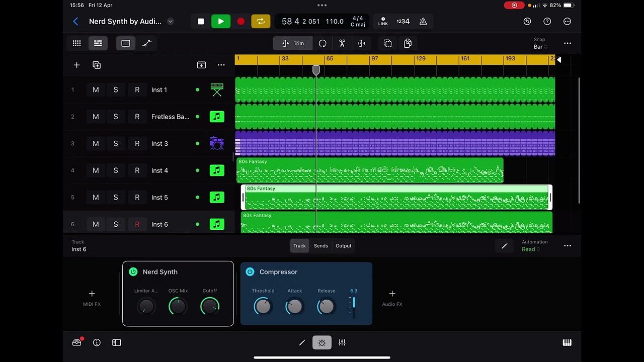Image resolution: width=644 pixels, height=362 pixels.
Task: Switch to the Sends tab
Action: point(321,246)
